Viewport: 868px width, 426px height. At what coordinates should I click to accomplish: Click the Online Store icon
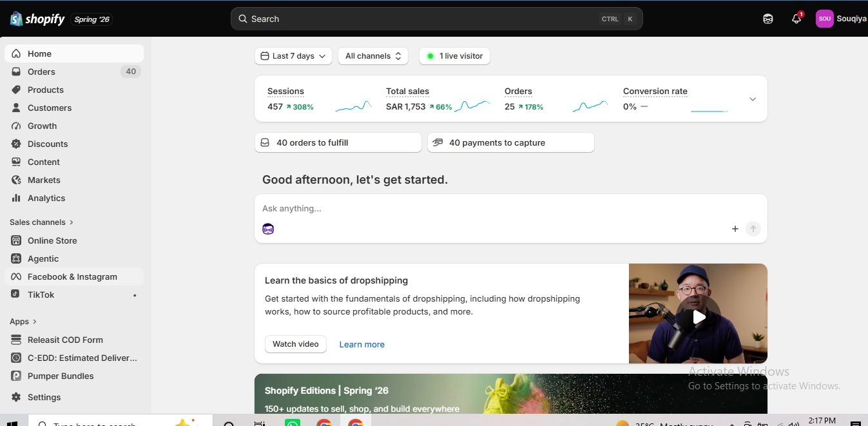(x=16, y=240)
